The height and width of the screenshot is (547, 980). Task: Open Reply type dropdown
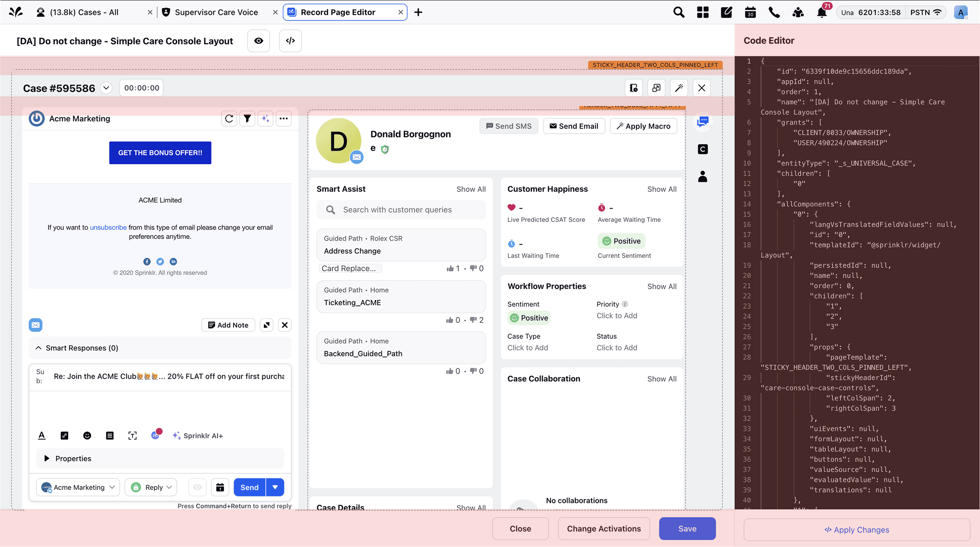pos(151,487)
